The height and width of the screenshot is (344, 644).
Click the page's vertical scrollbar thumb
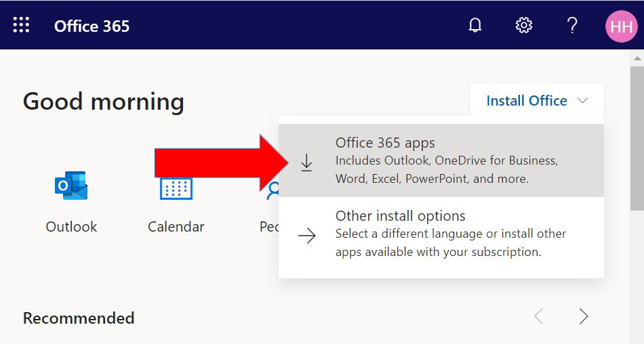[x=637, y=139]
